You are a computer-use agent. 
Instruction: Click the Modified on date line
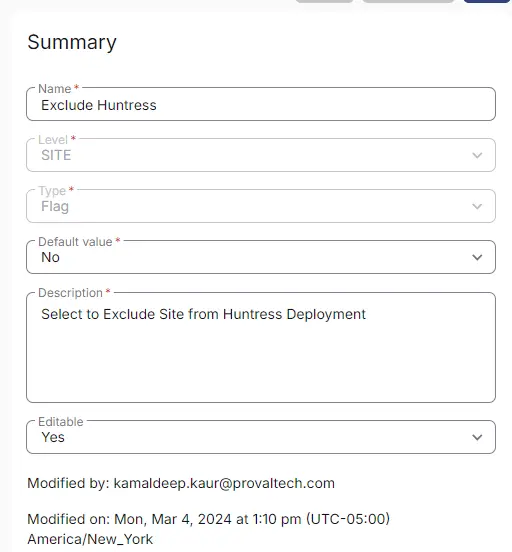(208, 519)
